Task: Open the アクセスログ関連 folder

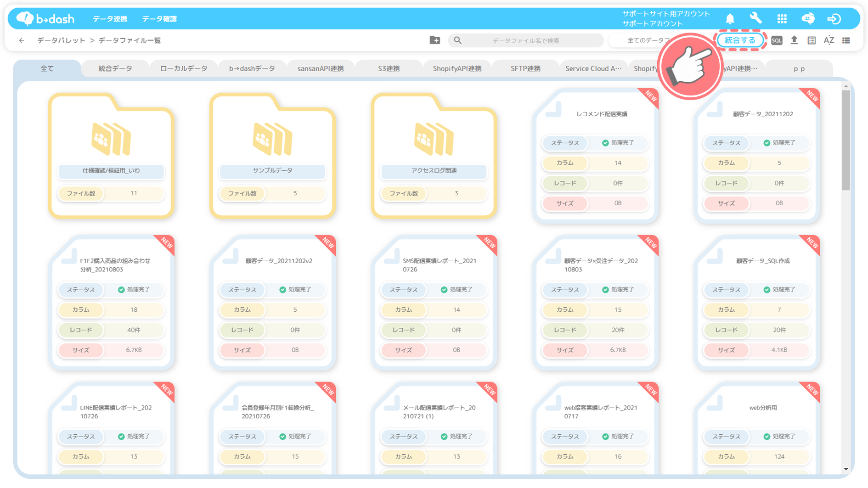Action: point(434,155)
